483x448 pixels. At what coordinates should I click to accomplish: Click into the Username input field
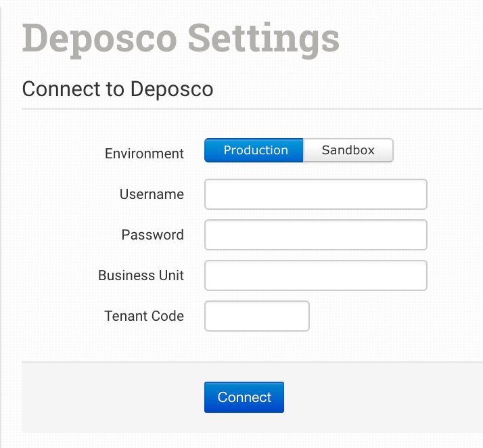click(x=315, y=194)
